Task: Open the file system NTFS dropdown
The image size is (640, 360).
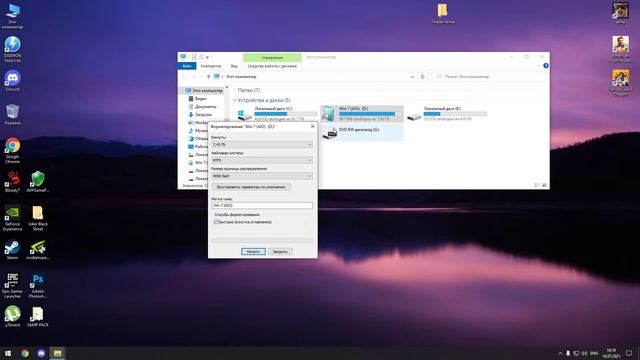Action: (x=262, y=160)
